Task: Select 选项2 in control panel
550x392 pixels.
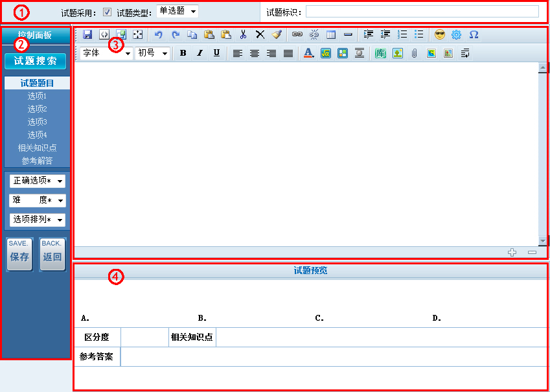Action: pyautogui.click(x=37, y=109)
